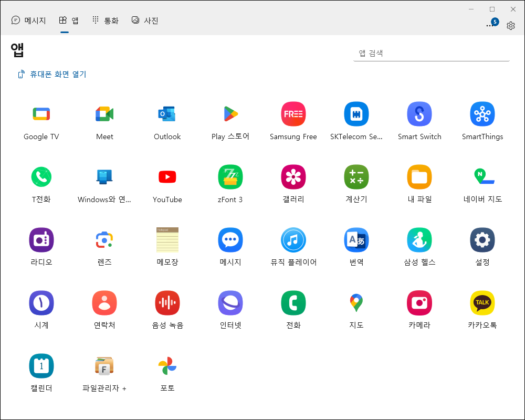Open the Google TV app

pyautogui.click(x=41, y=114)
